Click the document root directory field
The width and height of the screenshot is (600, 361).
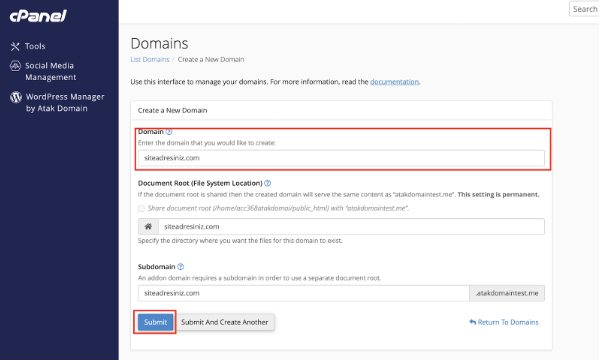[351, 226]
